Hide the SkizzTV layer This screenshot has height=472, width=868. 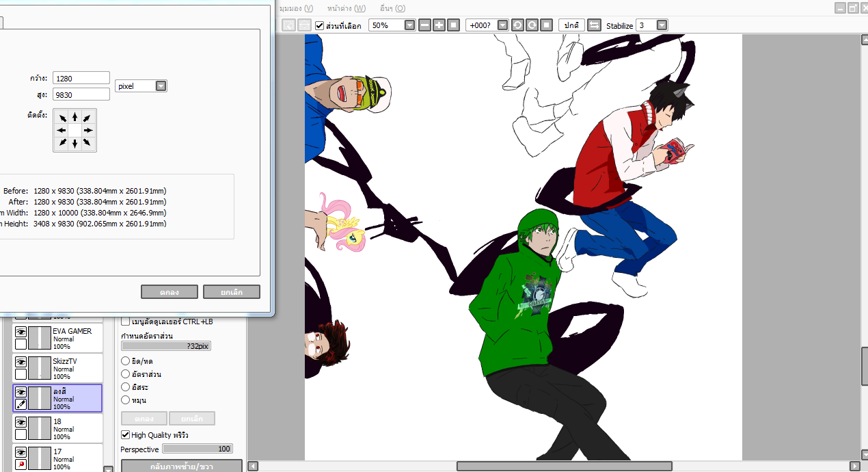(21, 362)
